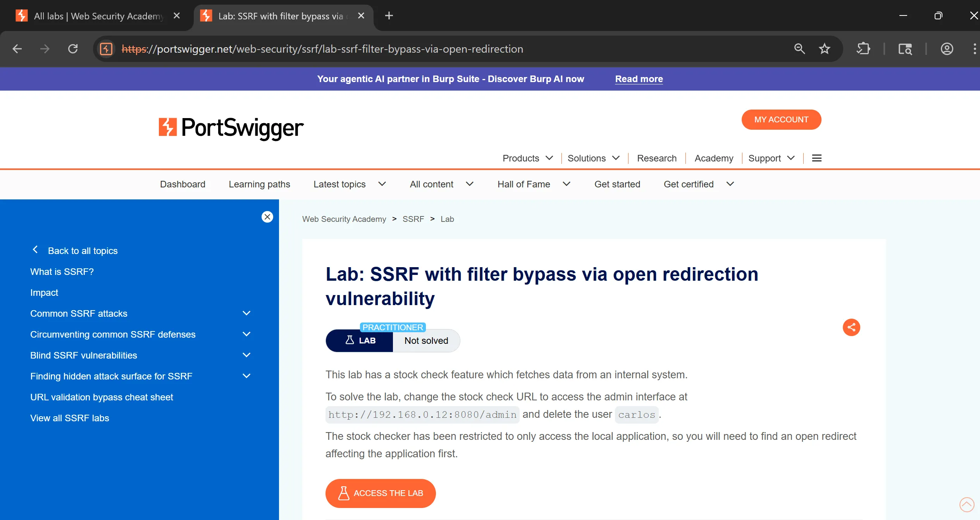Screen dimensions: 980x520
Task: Open the browser extensions puzzle icon
Action: pyautogui.click(x=863, y=49)
